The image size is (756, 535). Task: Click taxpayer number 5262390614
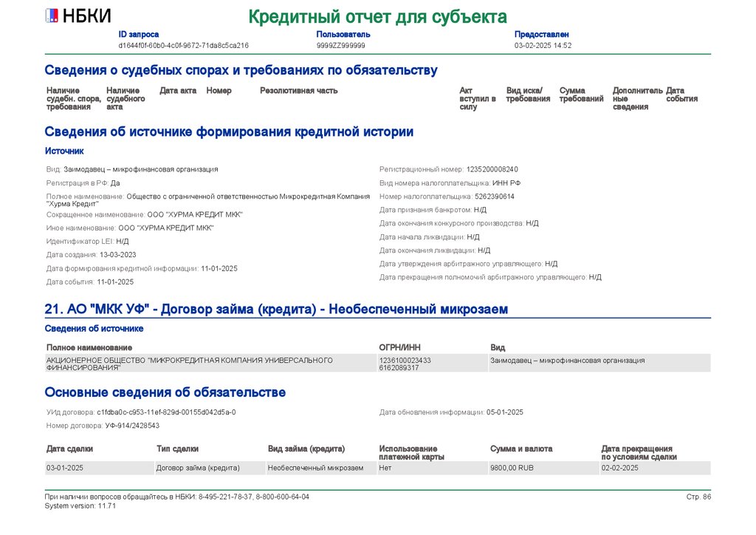(x=494, y=197)
